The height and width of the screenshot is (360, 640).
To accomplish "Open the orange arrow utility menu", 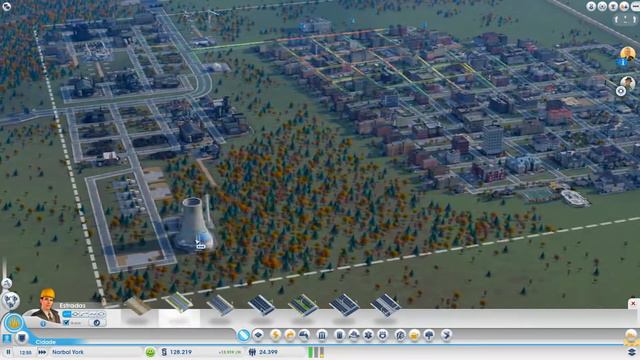I will coord(290,335).
